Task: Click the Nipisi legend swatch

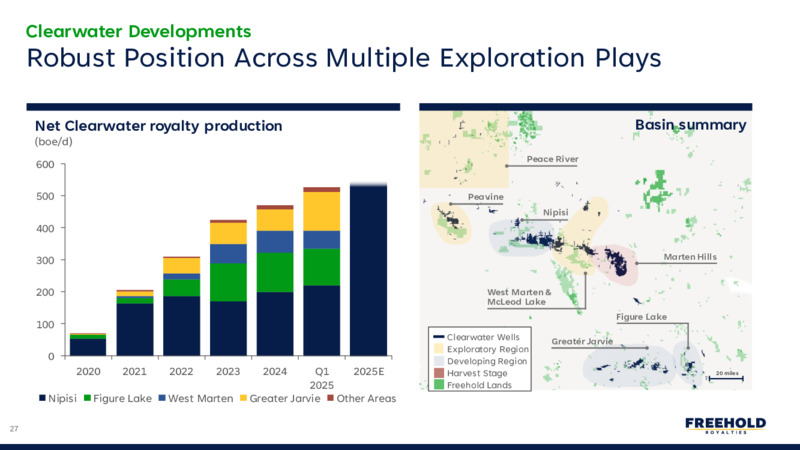Action: [x=42, y=398]
